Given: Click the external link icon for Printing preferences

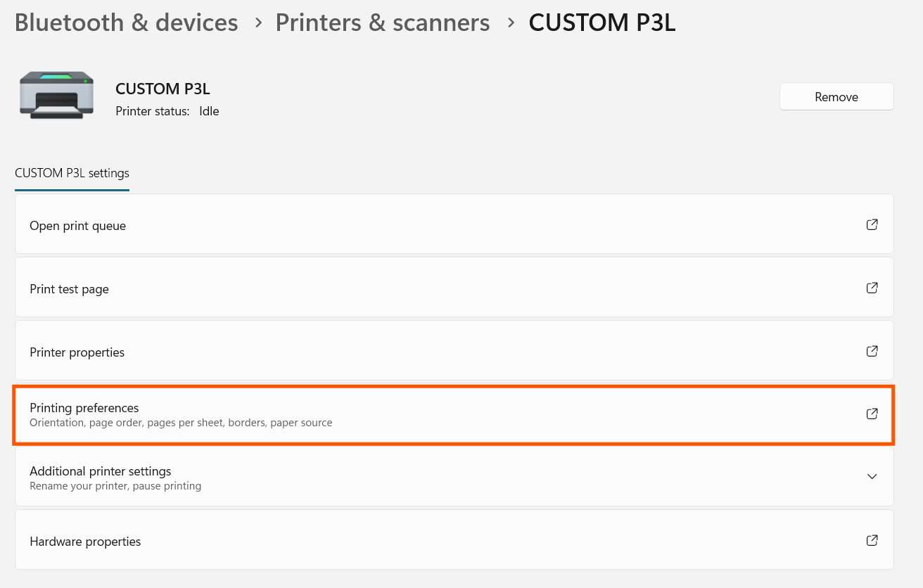Looking at the screenshot, I should click(872, 414).
